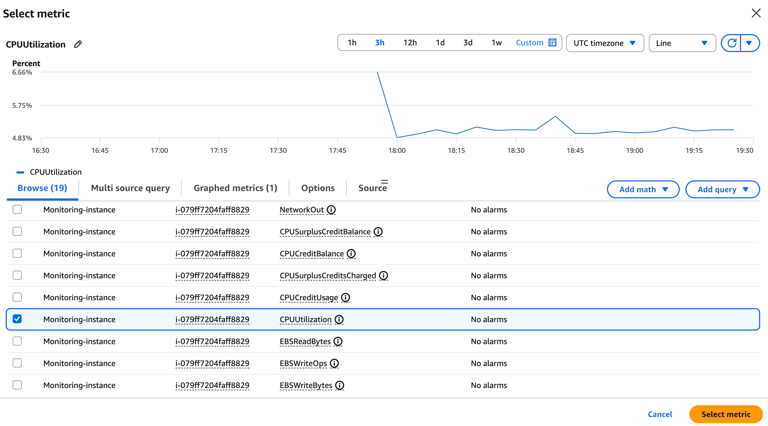
Task: Show info for CPUCreditUsage metric
Action: [345, 298]
